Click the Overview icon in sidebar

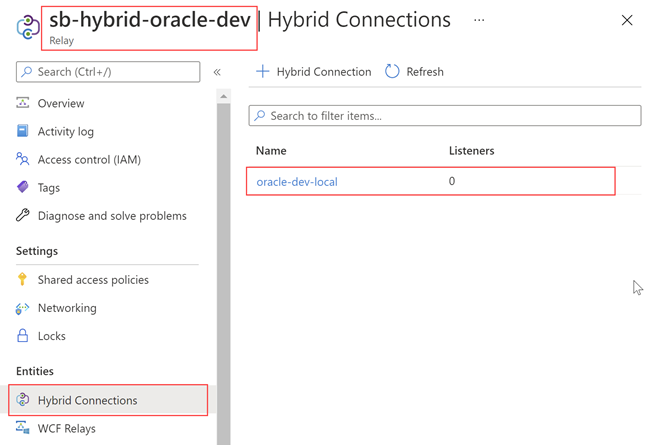click(23, 103)
